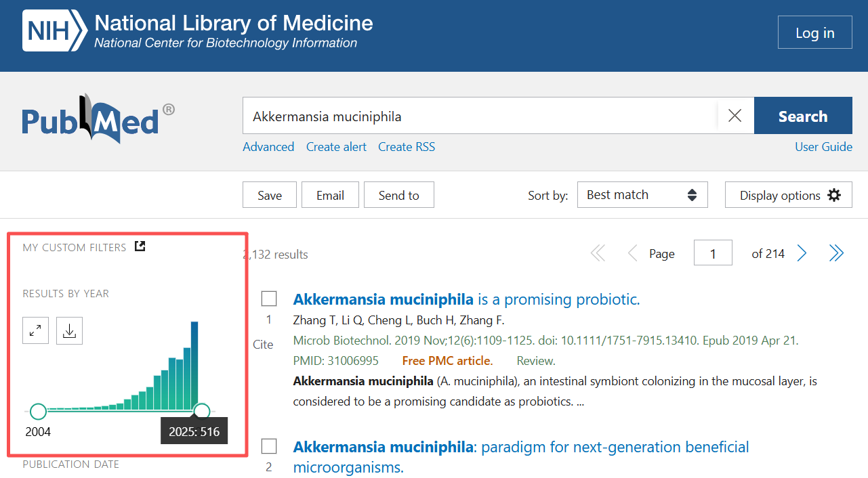Select the first result checkbox
The width and height of the screenshot is (868, 478).
click(x=269, y=299)
